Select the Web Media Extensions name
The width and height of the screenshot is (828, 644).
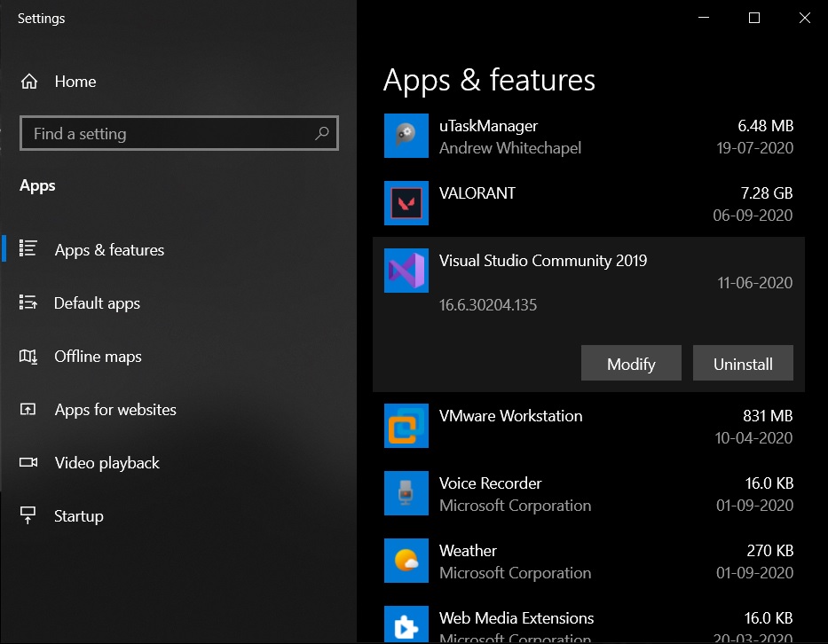point(517,617)
